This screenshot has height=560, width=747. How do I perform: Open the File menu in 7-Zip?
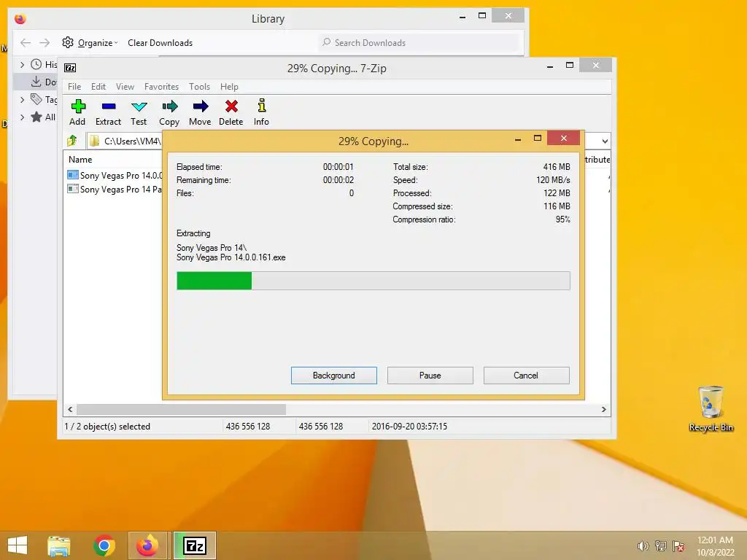[x=74, y=87]
